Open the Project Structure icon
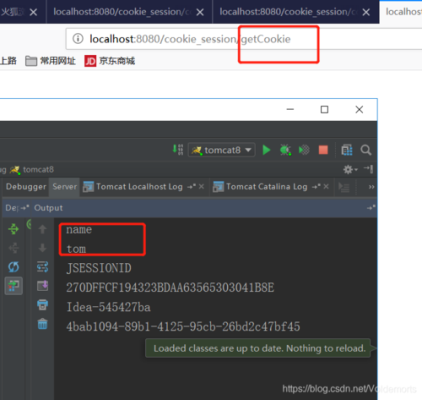 point(347,150)
